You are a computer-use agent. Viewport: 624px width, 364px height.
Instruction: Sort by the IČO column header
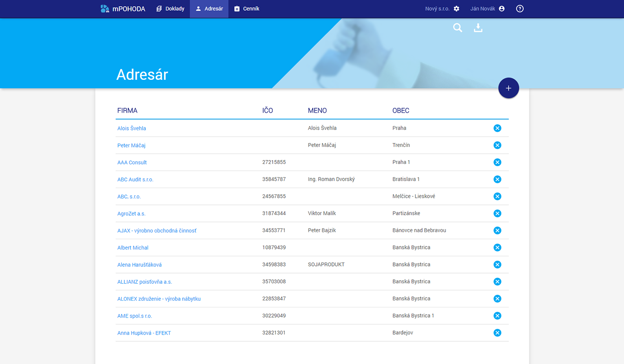(x=267, y=110)
